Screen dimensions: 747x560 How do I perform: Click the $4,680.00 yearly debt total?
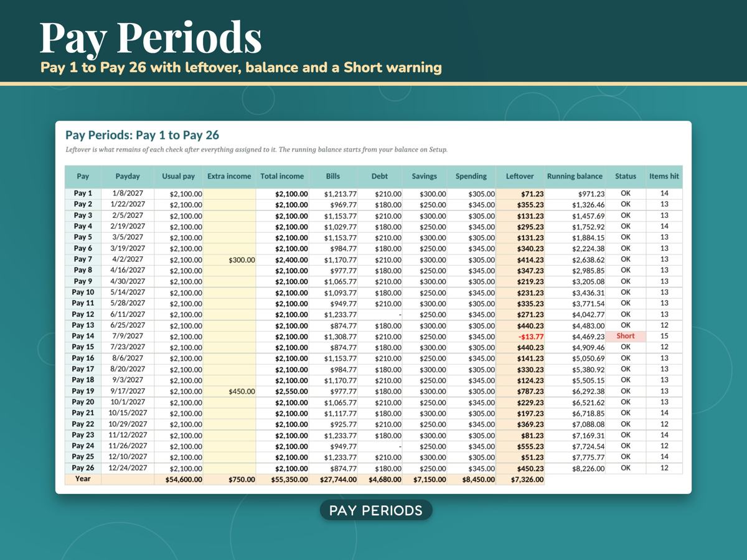(x=380, y=479)
